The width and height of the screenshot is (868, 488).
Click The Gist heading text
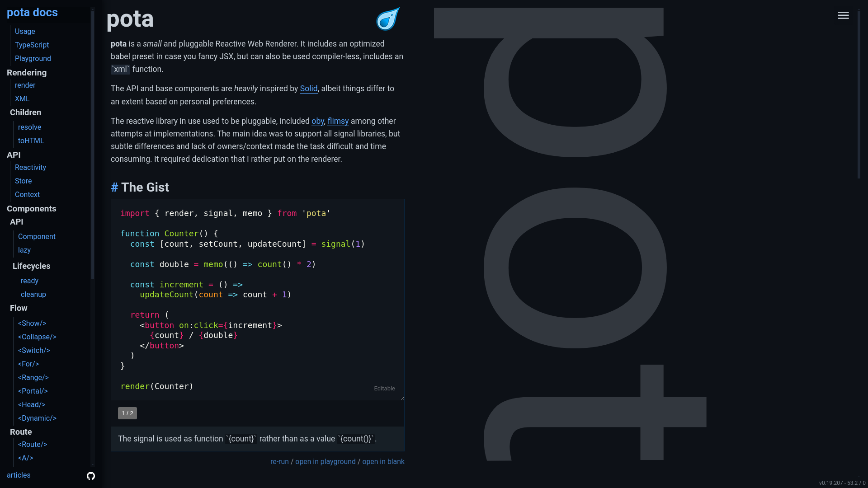[145, 187]
